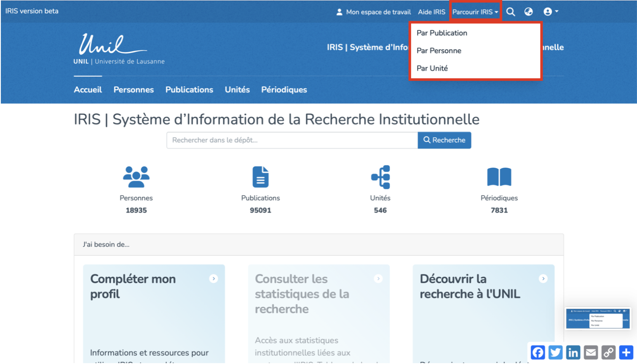The height and width of the screenshot is (364, 637).
Task: Collapse the Parcourir IRIS dropdown
Action: click(x=475, y=12)
